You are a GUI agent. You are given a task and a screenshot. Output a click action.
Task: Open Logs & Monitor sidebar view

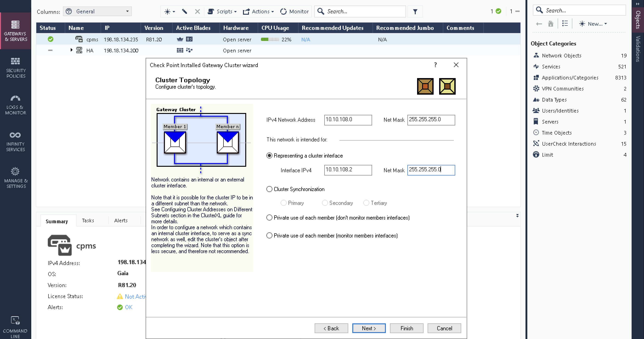15,105
